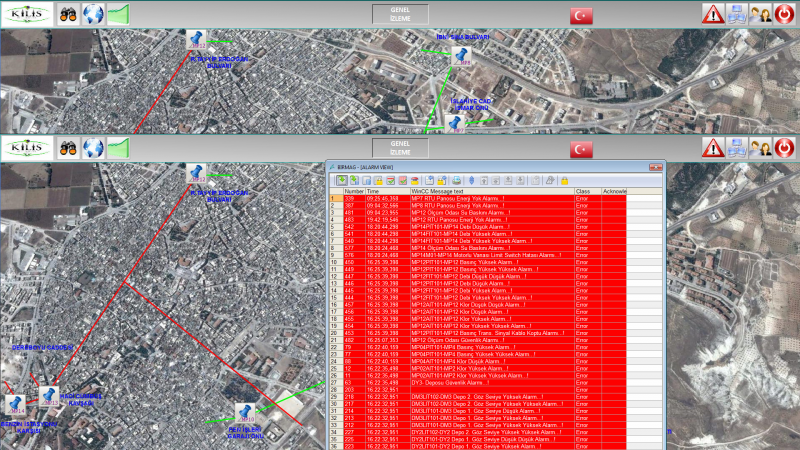
Task: Switch to long-term archive list icon
Action: (366, 181)
